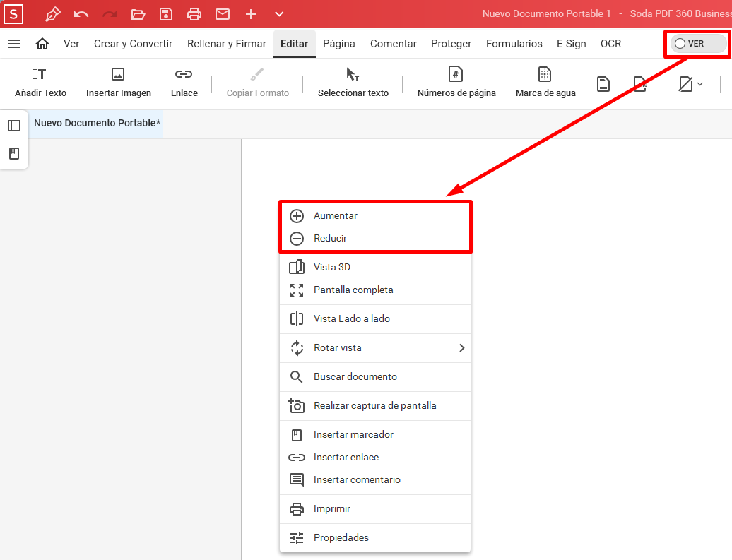Expand the Rotar vista submenu

coord(461,347)
